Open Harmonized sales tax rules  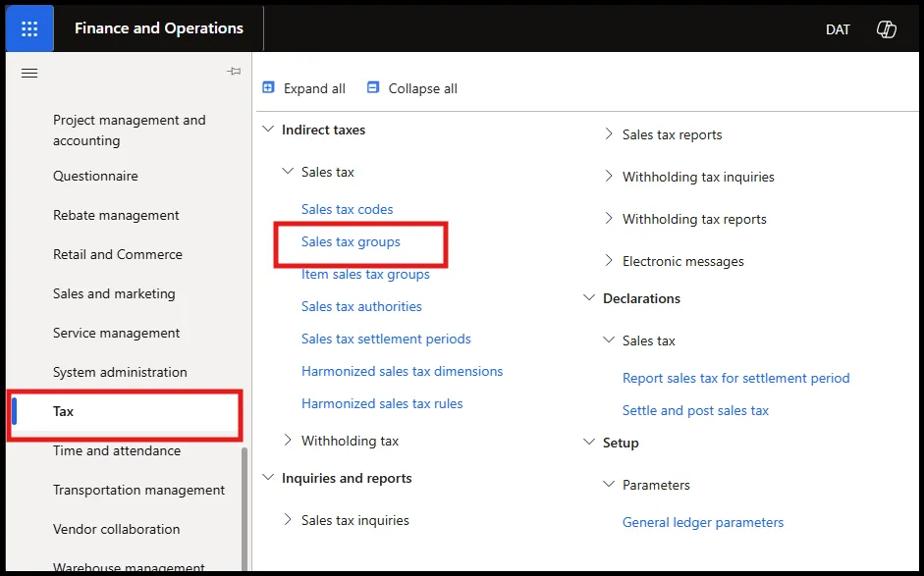point(382,403)
